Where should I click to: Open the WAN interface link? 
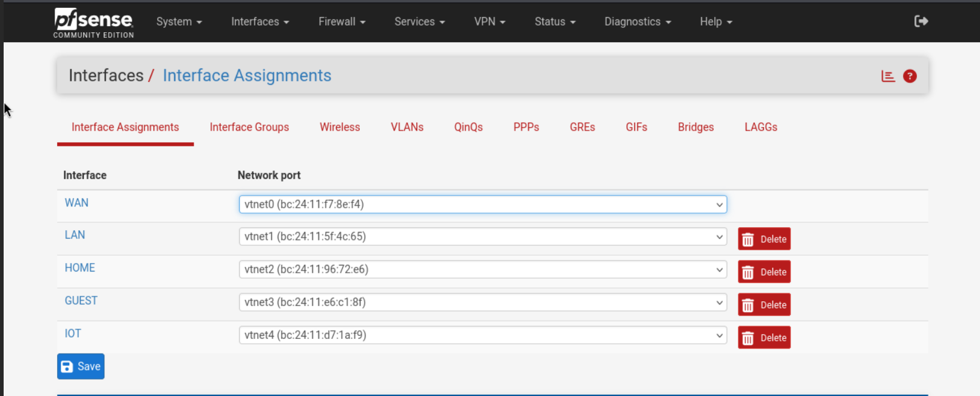click(x=76, y=203)
